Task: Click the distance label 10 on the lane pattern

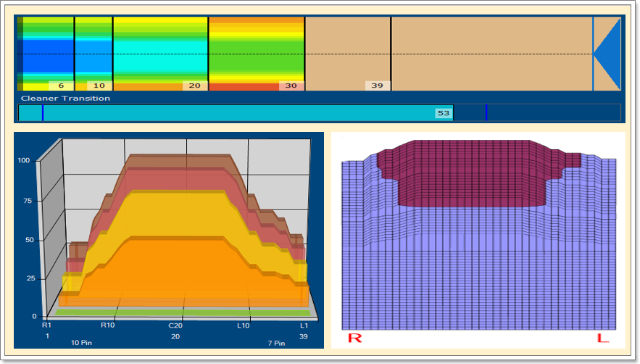Action: pos(99,86)
